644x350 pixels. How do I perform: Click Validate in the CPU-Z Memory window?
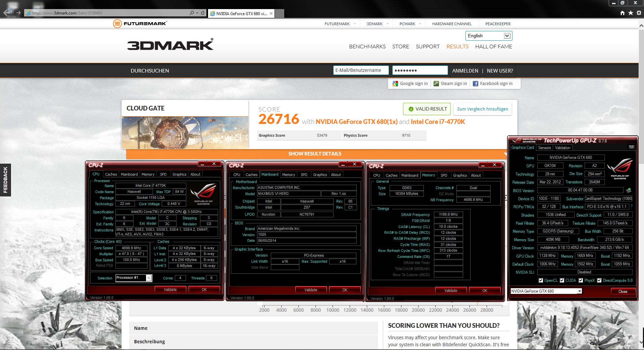451,291
